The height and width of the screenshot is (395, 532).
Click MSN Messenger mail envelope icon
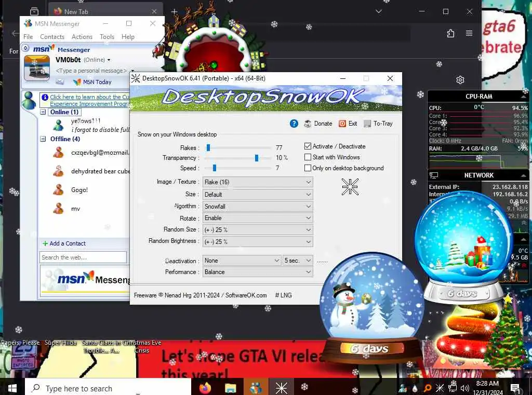[x=60, y=81]
